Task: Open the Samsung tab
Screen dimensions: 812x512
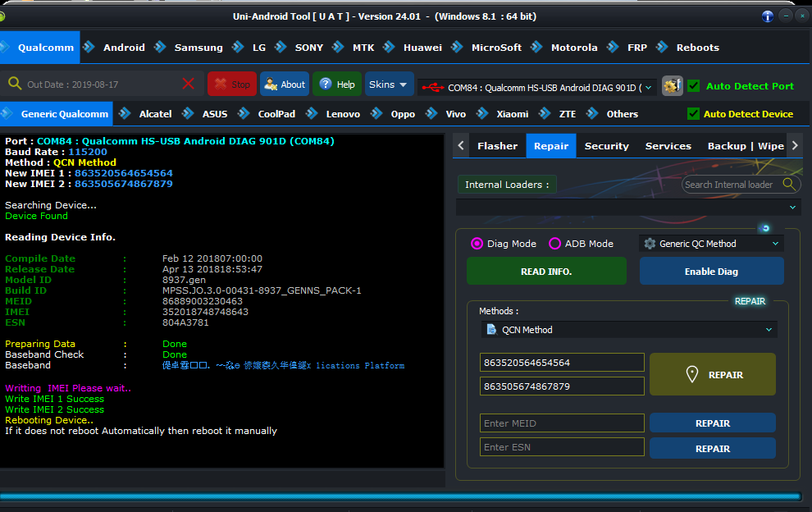Action: click(198, 48)
